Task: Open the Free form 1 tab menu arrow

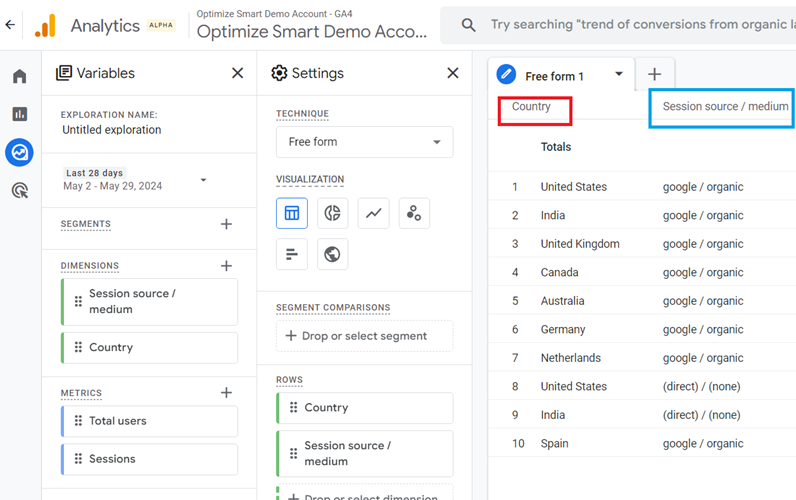Action: point(619,74)
